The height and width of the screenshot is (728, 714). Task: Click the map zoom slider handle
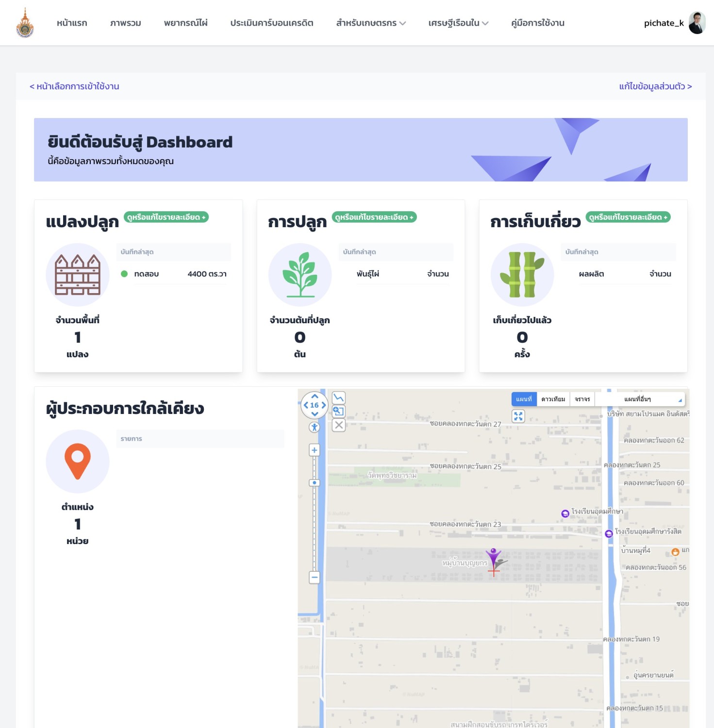click(315, 483)
